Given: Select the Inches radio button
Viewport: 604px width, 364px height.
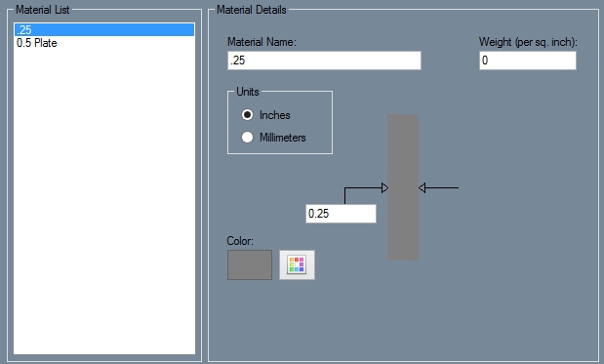Looking at the screenshot, I should click(247, 115).
